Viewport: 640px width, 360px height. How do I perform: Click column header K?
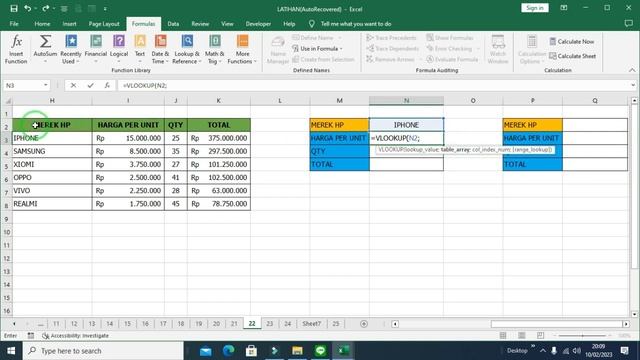point(219,100)
